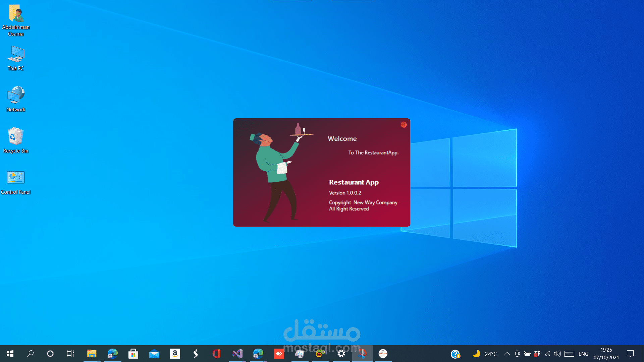Select the Abdelrhman Osama user folder
644x362 pixels.
[x=16, y=20]
